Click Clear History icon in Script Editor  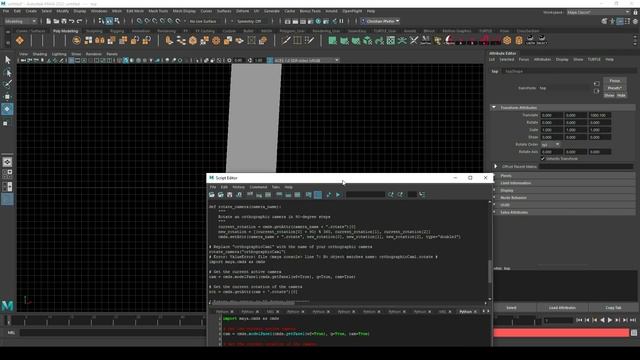click(249, 195)
